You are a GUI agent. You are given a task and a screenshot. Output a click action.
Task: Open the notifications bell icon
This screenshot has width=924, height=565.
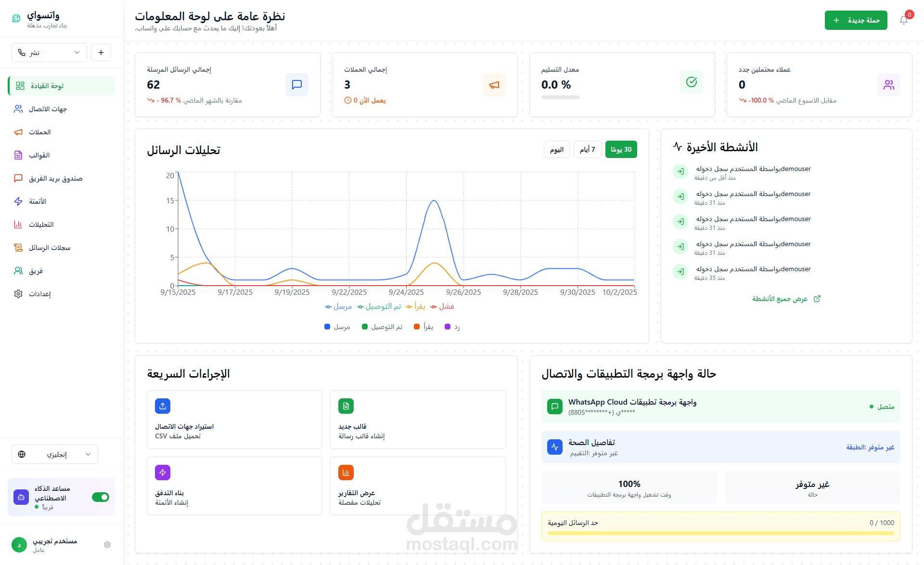[903, 20]
